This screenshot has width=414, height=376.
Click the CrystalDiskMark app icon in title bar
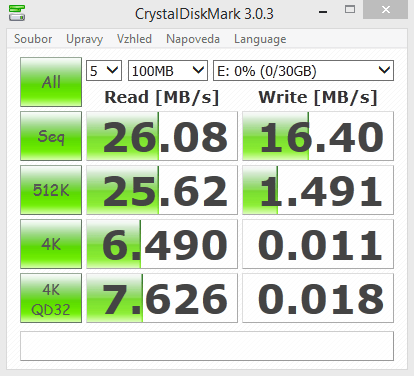click(x=17, y=13)
